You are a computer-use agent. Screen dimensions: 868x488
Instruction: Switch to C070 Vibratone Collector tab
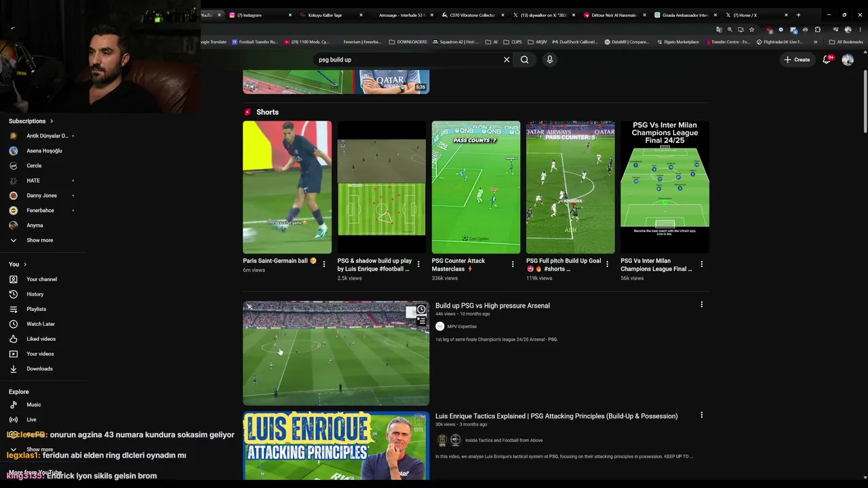474,15
